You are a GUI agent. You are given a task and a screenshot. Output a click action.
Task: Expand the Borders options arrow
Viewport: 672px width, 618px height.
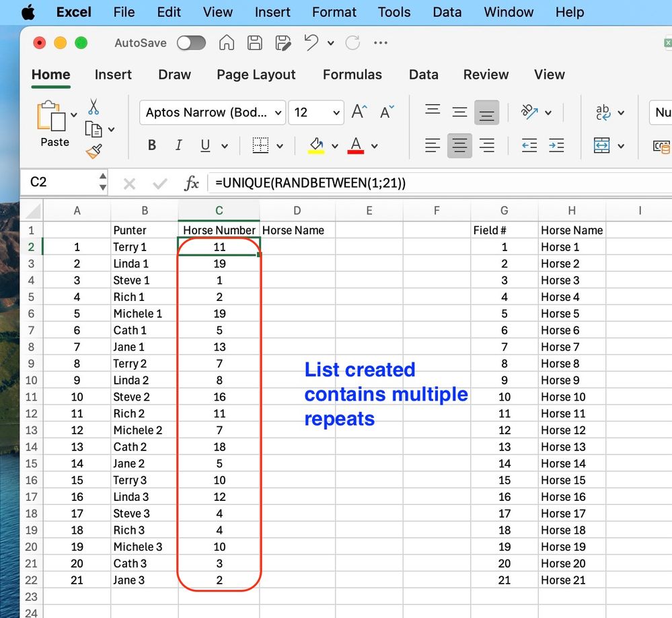click(x=280, y=146)
